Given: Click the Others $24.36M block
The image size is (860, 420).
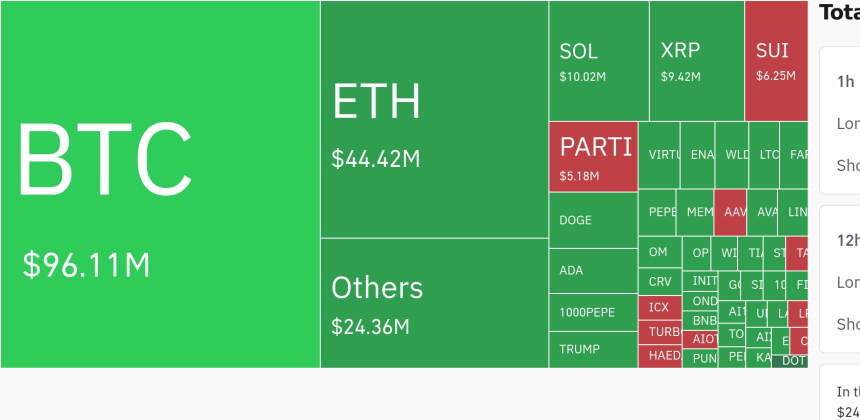Looking at the screenshot, I should pos(434,303).
